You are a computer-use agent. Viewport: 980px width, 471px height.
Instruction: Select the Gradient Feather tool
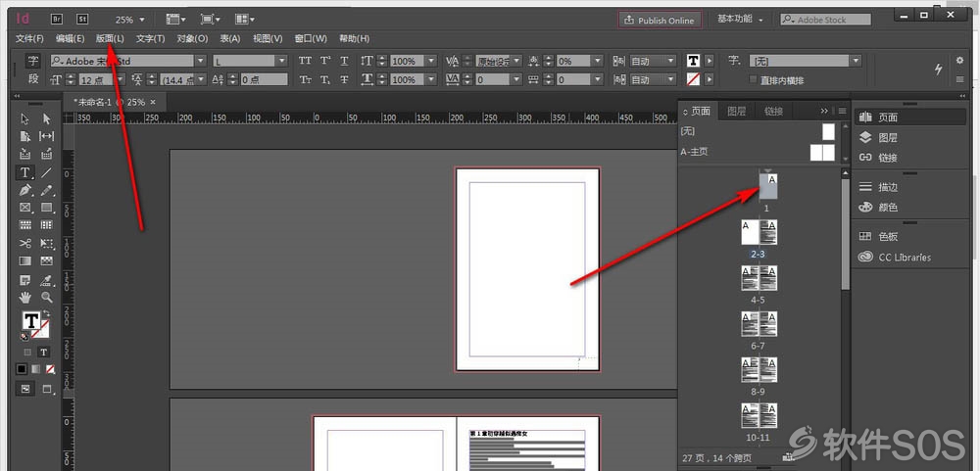tap(47, 260)
